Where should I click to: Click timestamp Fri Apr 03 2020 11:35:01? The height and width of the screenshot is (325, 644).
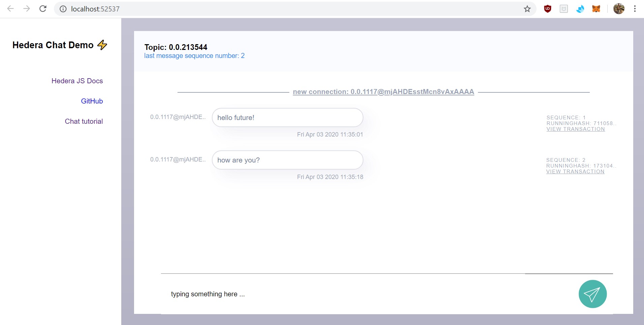click(330, 135)
